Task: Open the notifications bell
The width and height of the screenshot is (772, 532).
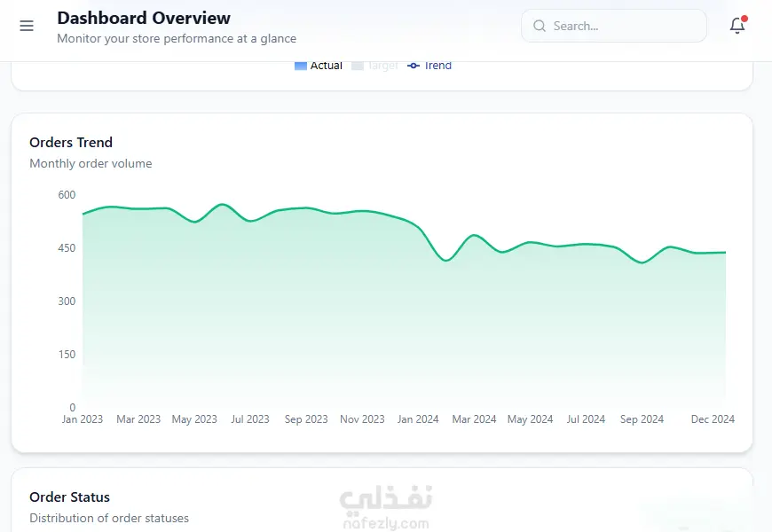Action: click(x=737, y=26)
